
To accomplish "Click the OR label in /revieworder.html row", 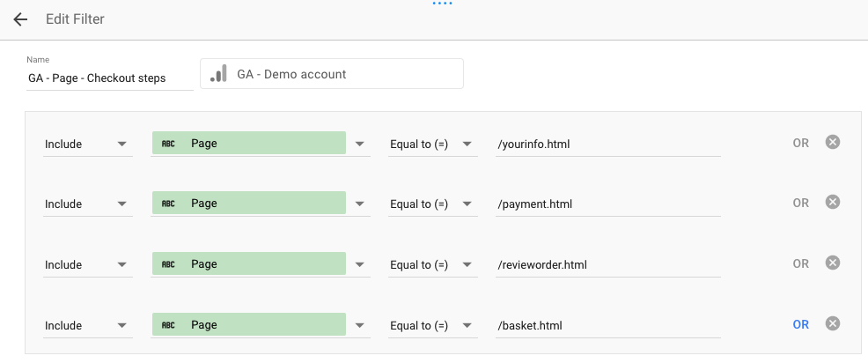I will pyautogui.click(x=800, y=263).
